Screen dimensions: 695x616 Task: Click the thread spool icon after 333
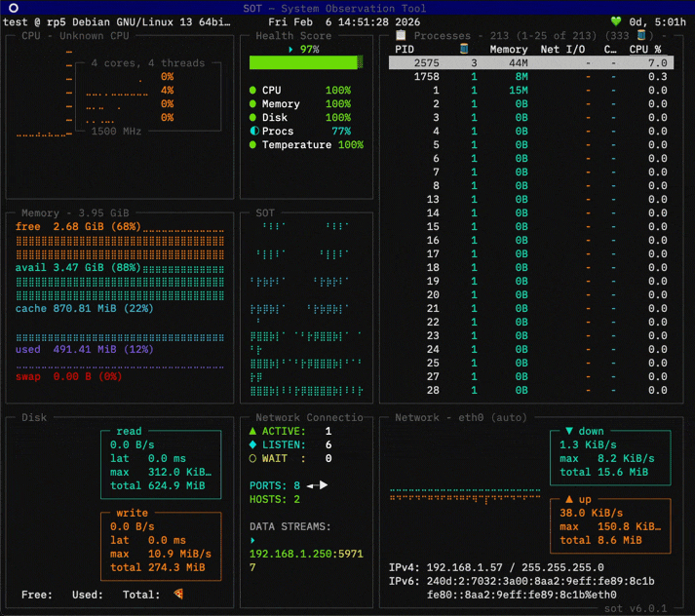[x=641, y=35]
